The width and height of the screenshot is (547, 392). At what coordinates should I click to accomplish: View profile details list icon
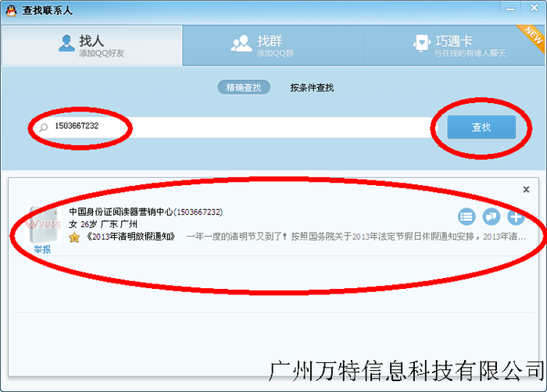[x=467, y=216]
